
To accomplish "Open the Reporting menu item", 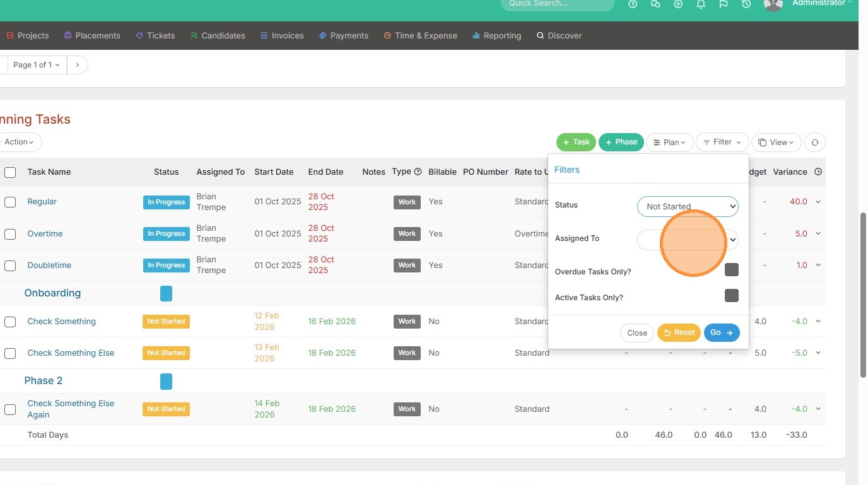I will click(497, 36).
